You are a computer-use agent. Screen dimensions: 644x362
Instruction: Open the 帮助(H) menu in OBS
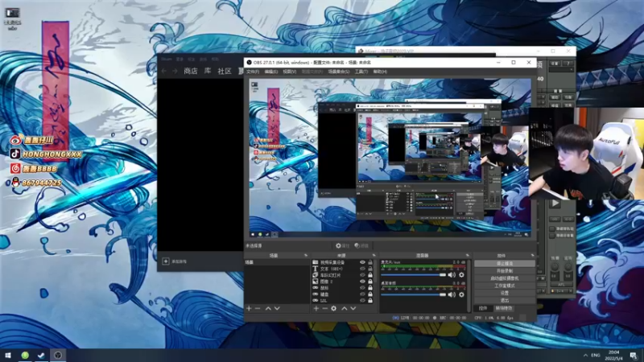tap(380, 72)
